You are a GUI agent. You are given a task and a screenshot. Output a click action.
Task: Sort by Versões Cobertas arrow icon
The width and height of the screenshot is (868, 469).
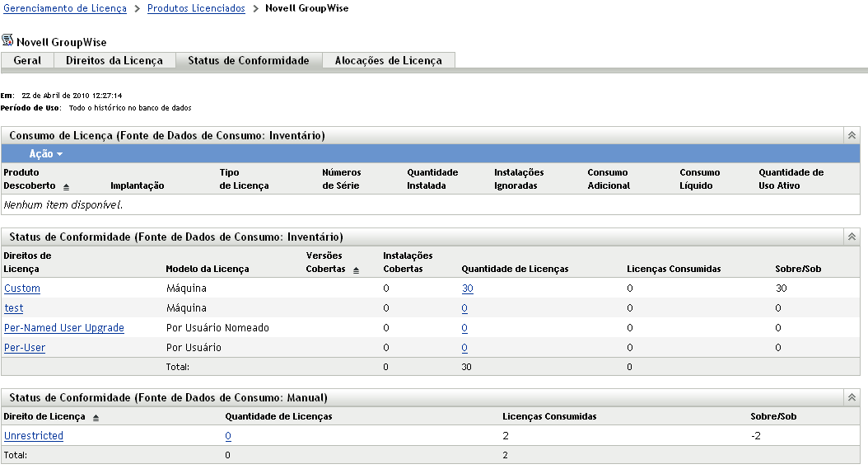click(x=356, y=270)
